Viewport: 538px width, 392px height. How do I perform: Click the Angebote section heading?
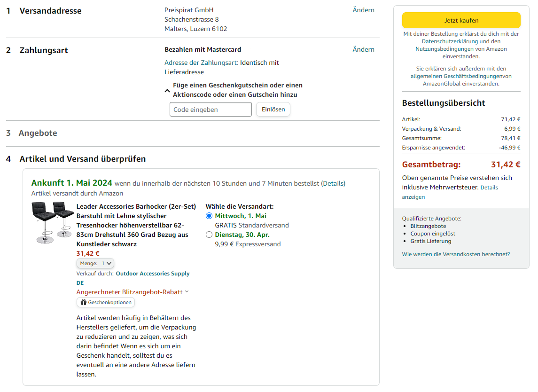[38, 133]
